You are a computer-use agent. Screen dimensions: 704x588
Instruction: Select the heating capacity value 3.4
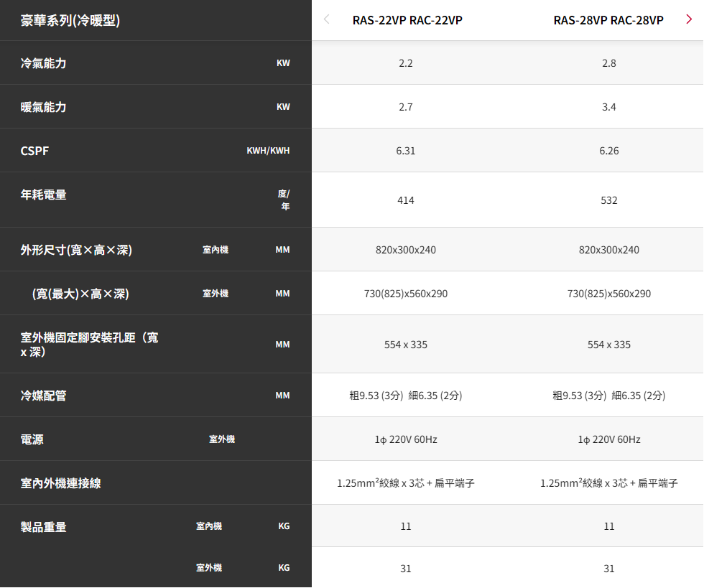pos(608,107)
